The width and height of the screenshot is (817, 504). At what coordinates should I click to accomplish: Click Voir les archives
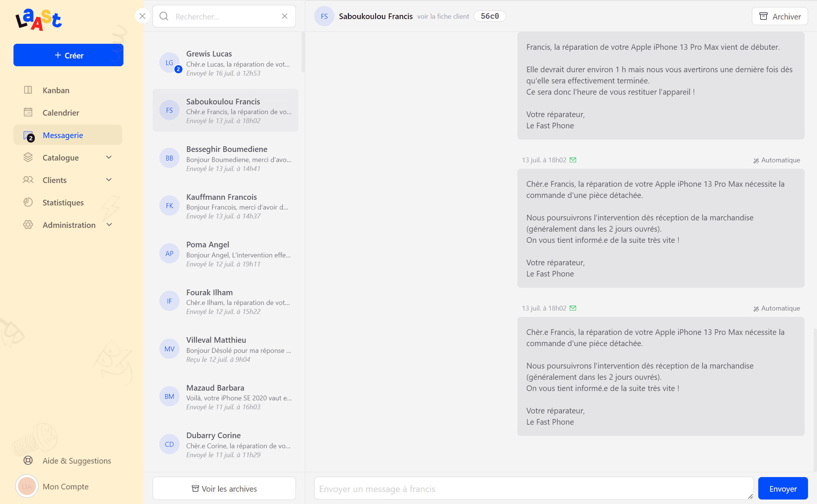(224, 488)
